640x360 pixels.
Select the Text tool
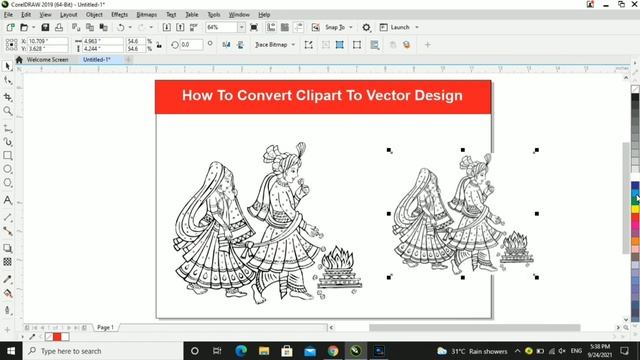click(7, 200)
